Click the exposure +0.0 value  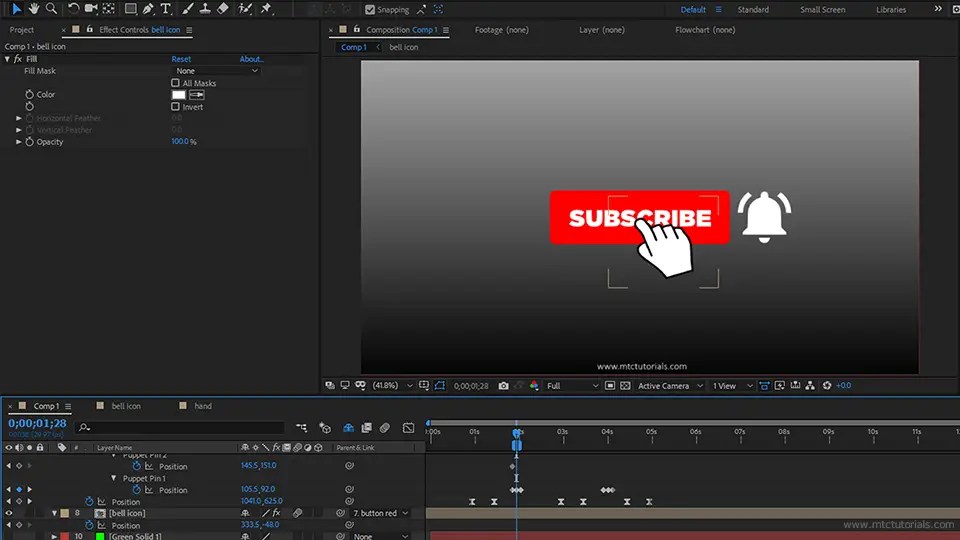844,386
